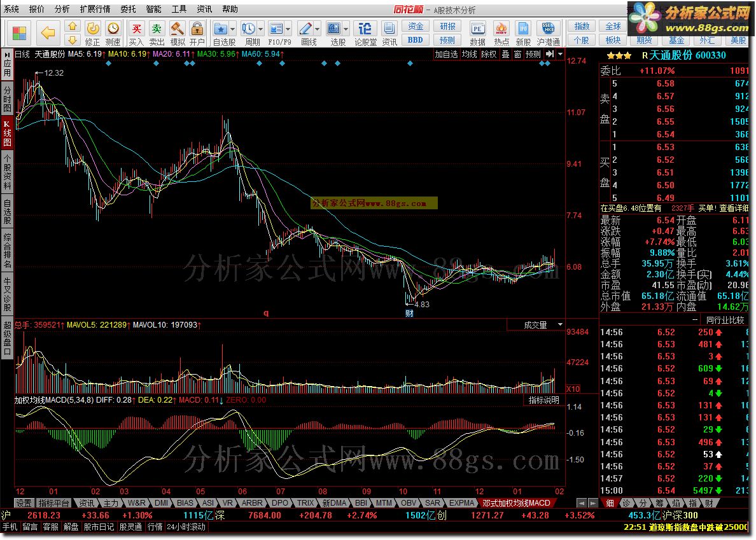The width and height of the screenshot is (756, 540).
Task: Click the 买入 buy icon
Action: (x=136, y=29)
